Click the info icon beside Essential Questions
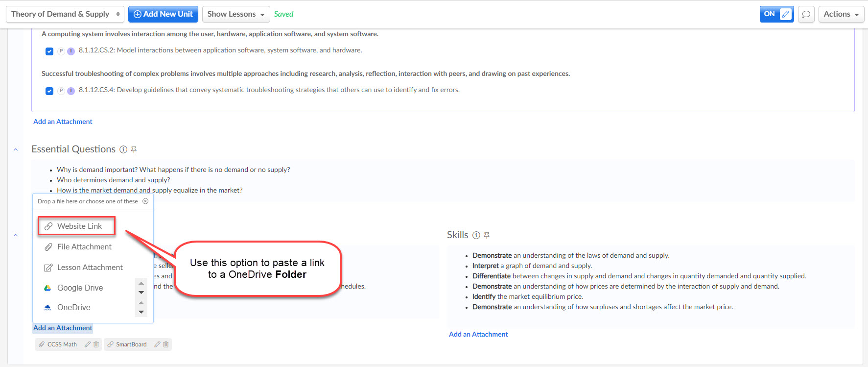The image size is (868, 367). coord(123,149)
